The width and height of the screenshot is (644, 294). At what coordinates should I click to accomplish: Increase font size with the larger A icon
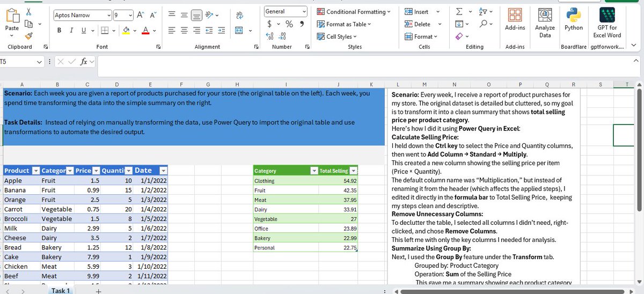point(140,16)
